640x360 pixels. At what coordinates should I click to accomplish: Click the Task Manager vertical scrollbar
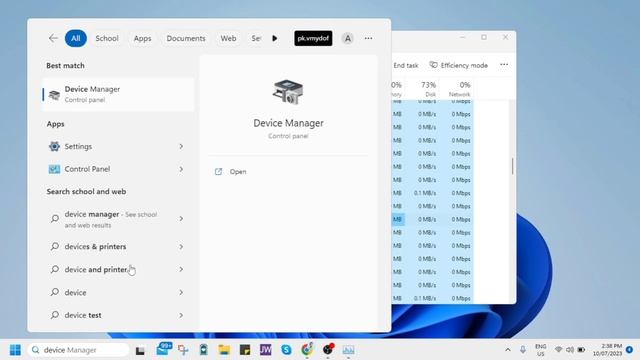coord(513,166)
